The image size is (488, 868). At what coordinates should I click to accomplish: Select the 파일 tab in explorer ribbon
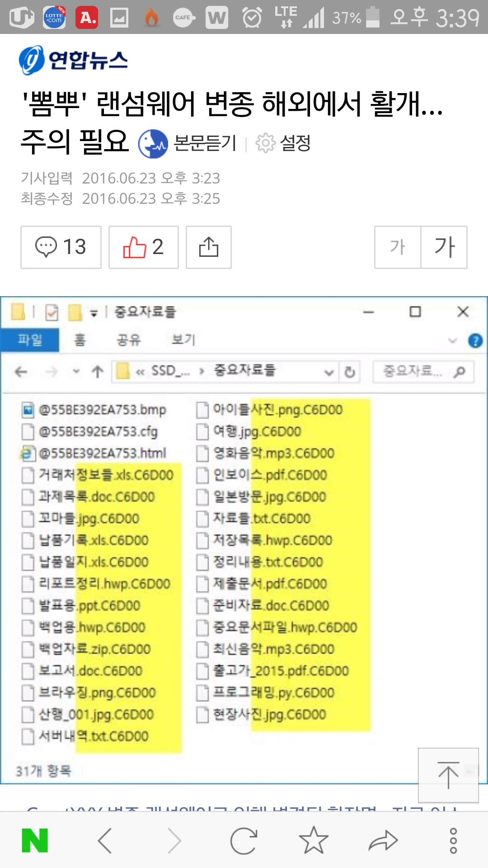pos(30,340)
